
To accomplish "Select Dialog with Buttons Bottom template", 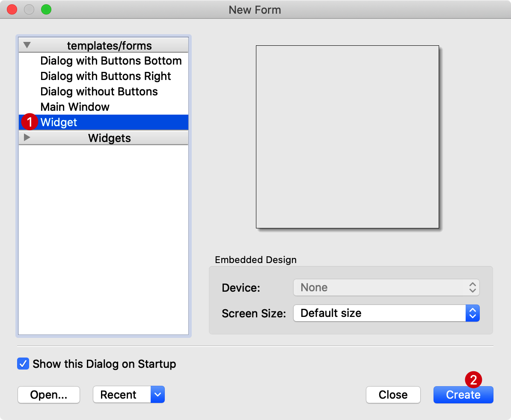I will [x=111, y=61].
